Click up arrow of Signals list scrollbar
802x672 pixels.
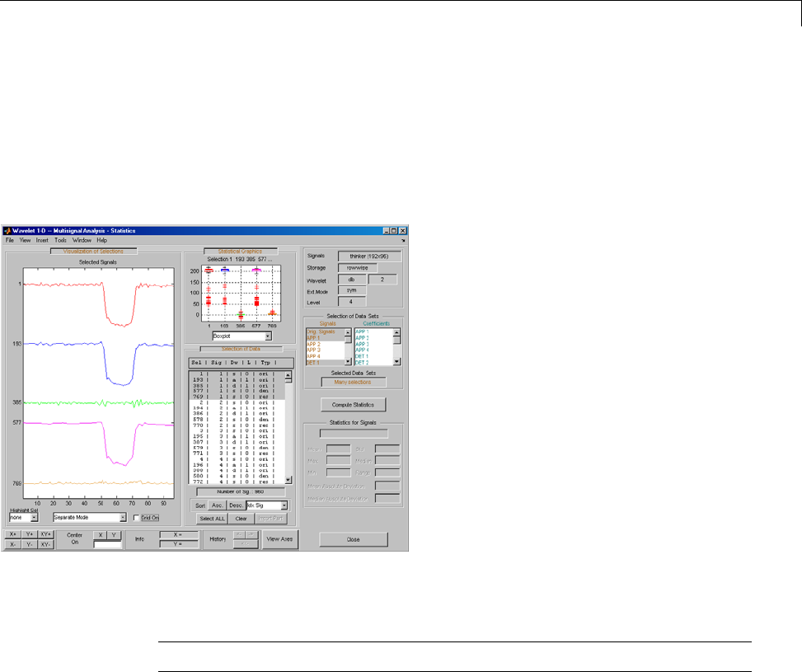[348, 332]
